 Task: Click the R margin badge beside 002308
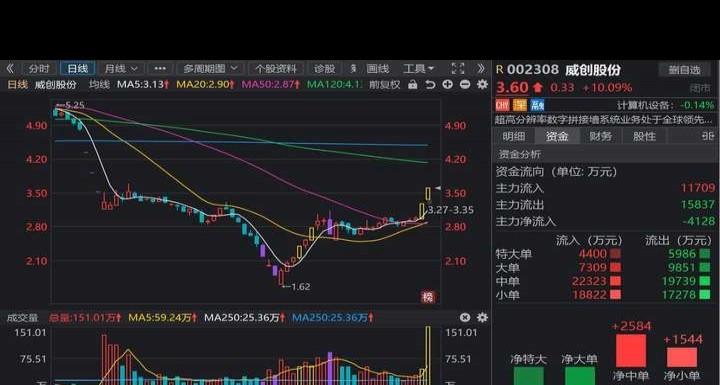pos(500,70)
